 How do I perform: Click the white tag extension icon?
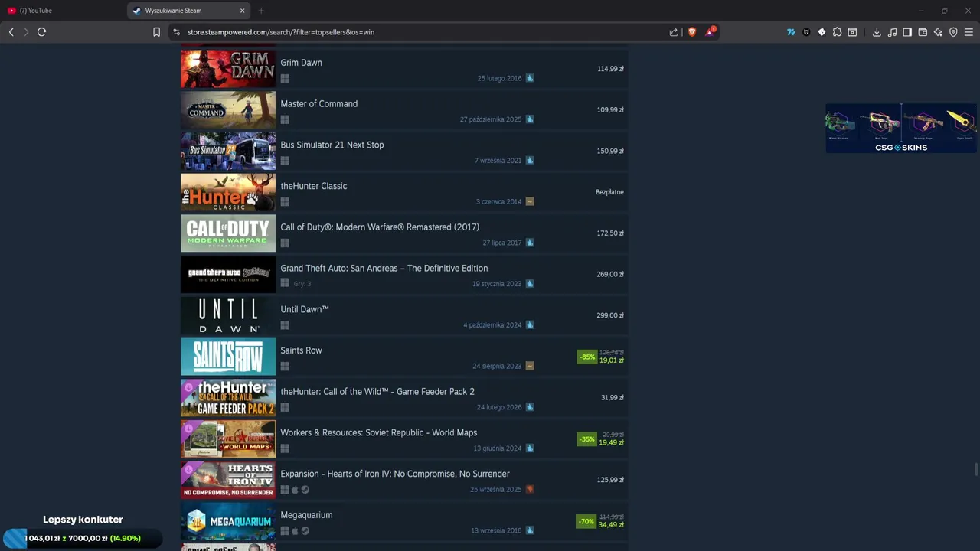pyautogui.click(x=822, y=32)
